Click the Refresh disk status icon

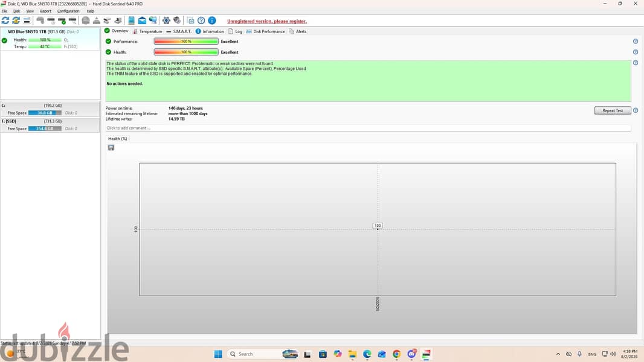(5, 21)
